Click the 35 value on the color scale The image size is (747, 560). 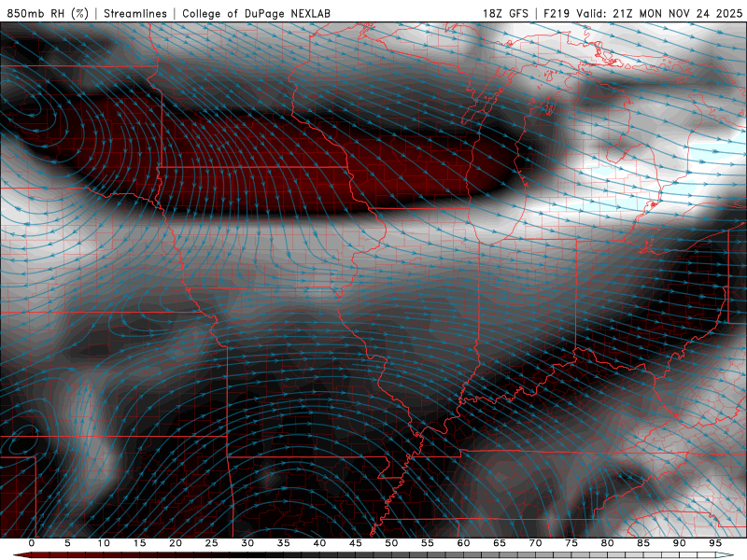click(284, 543)
